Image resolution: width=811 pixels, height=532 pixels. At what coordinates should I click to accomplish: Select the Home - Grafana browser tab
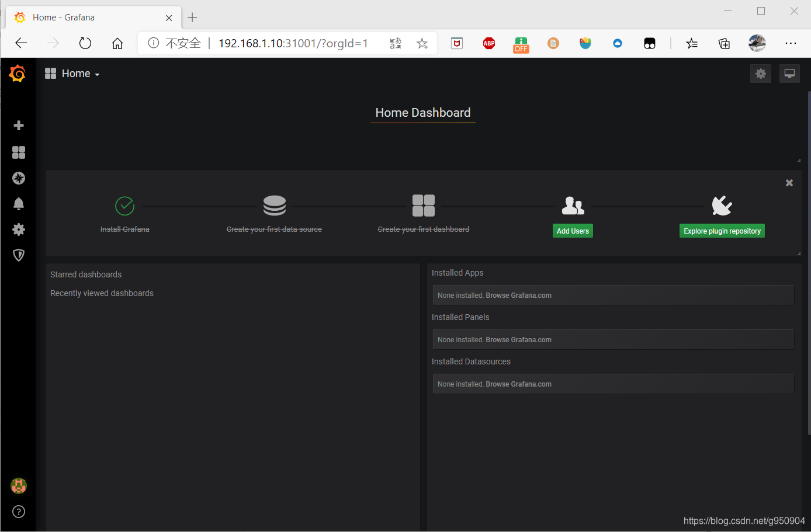[93, 18]
